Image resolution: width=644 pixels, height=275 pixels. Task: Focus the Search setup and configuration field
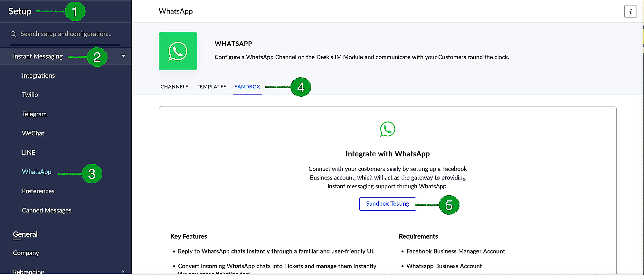(66, 34)
